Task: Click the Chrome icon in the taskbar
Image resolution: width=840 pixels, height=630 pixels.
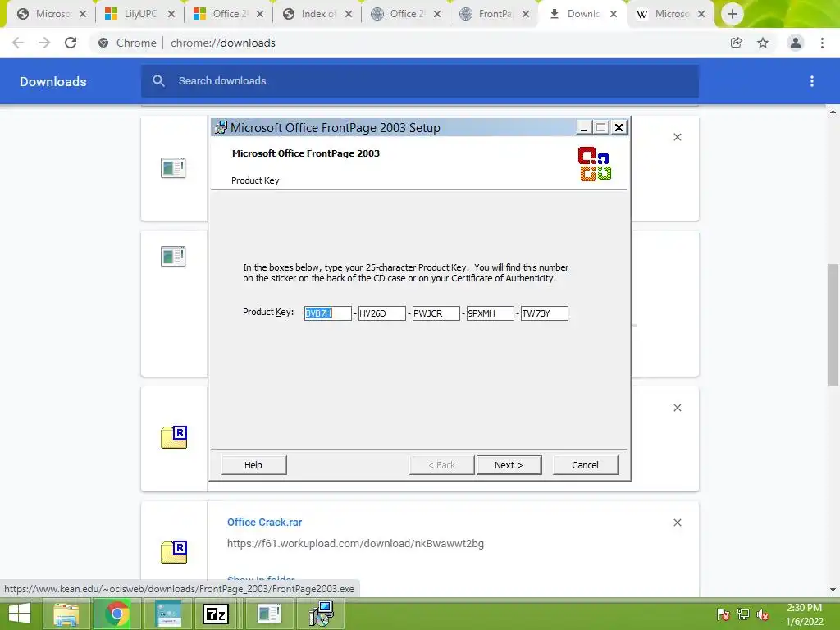Action: pyautogui.click(x=116, y=614)
